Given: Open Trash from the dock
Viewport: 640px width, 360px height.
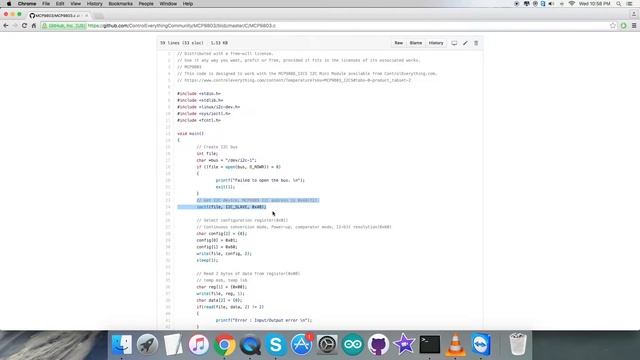Looking at the screenshot, I should click(518, 344).
